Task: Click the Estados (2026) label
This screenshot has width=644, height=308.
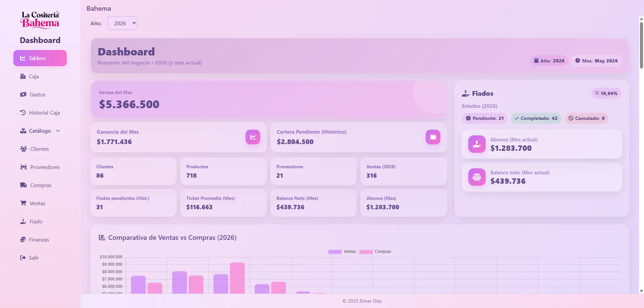Action: point(479,106)
